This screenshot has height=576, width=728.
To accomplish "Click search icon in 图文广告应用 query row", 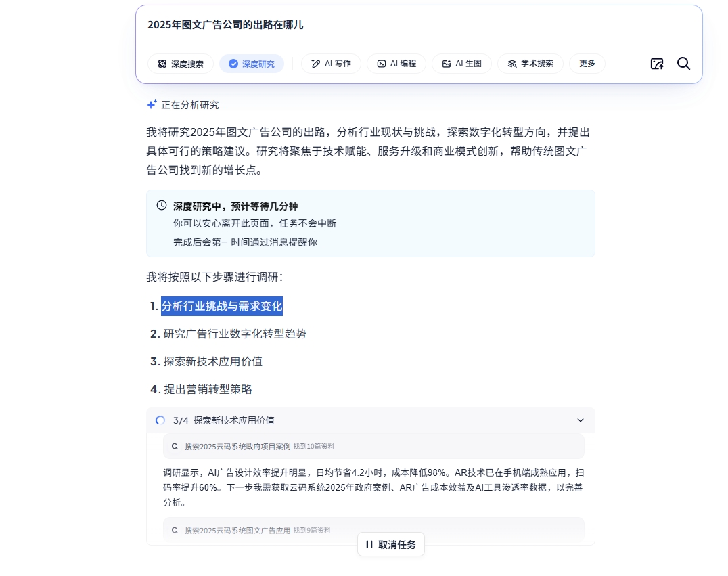I will coord(175,531).
